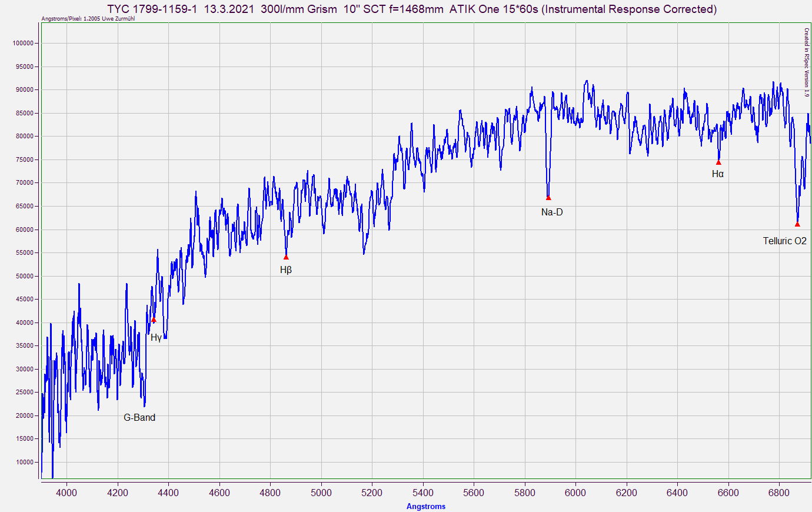
Task: Click the blue Angstroms x-axis title
Action: [425, 506]
